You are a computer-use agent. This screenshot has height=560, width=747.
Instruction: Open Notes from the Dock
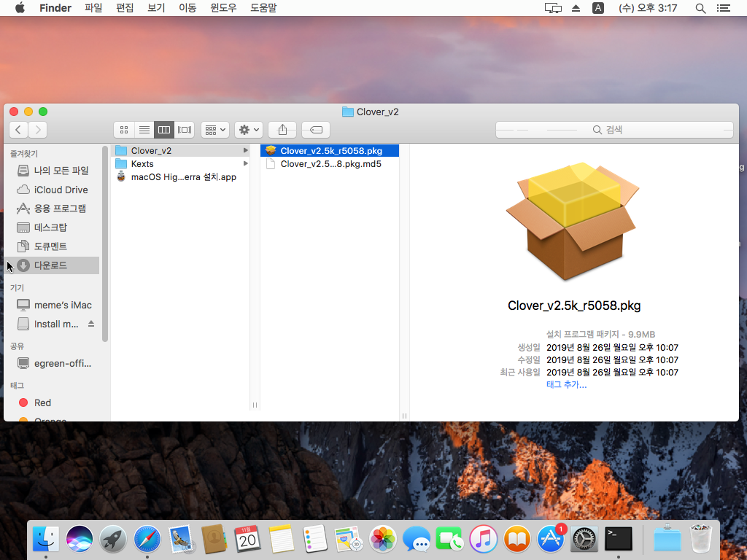(x=282, y=539)
